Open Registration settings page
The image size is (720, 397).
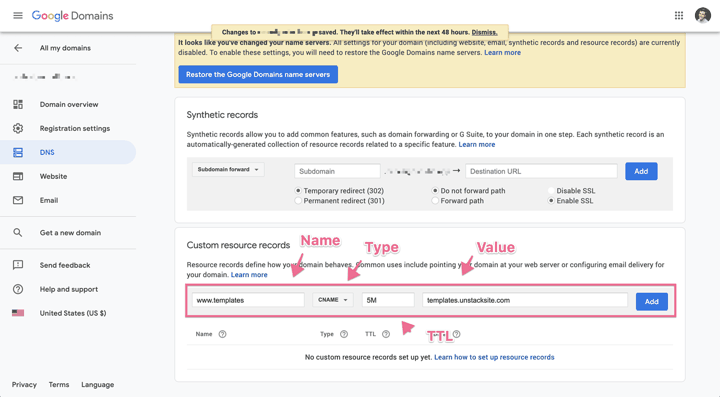point(75,128)
